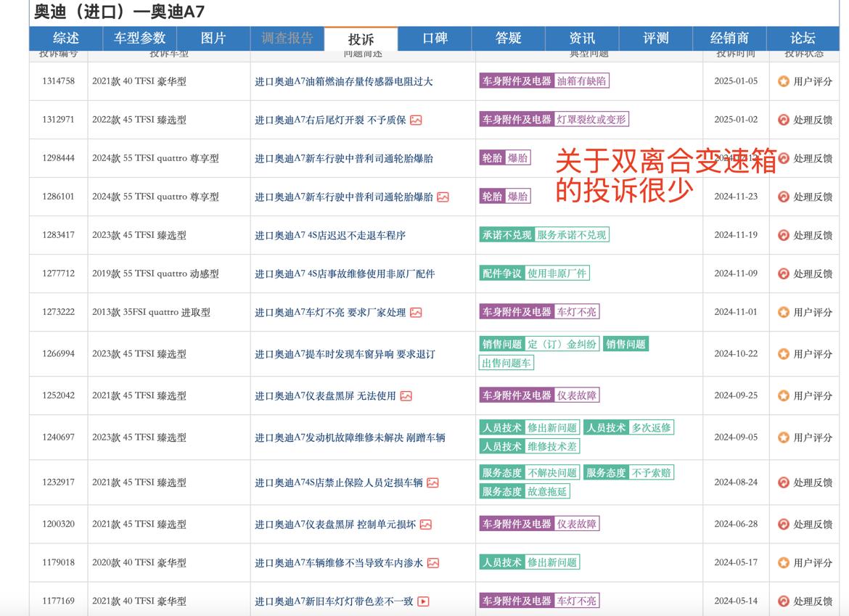
Task: Select date 2024-11-23
Action: [x=736, y=197]
